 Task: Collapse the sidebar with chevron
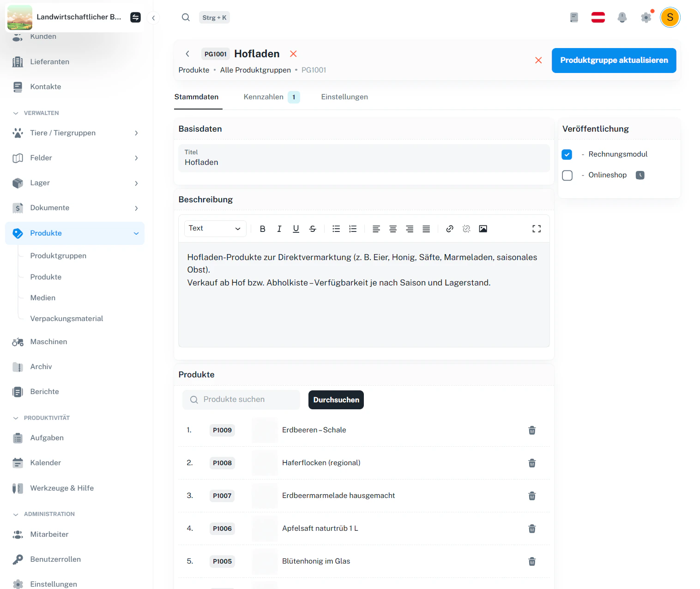coord(153,18)
